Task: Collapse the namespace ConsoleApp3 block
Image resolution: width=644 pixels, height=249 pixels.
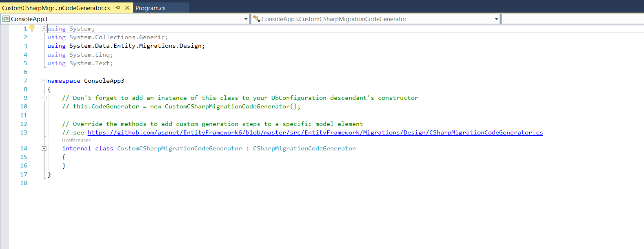Action: [x=44, y=81]
